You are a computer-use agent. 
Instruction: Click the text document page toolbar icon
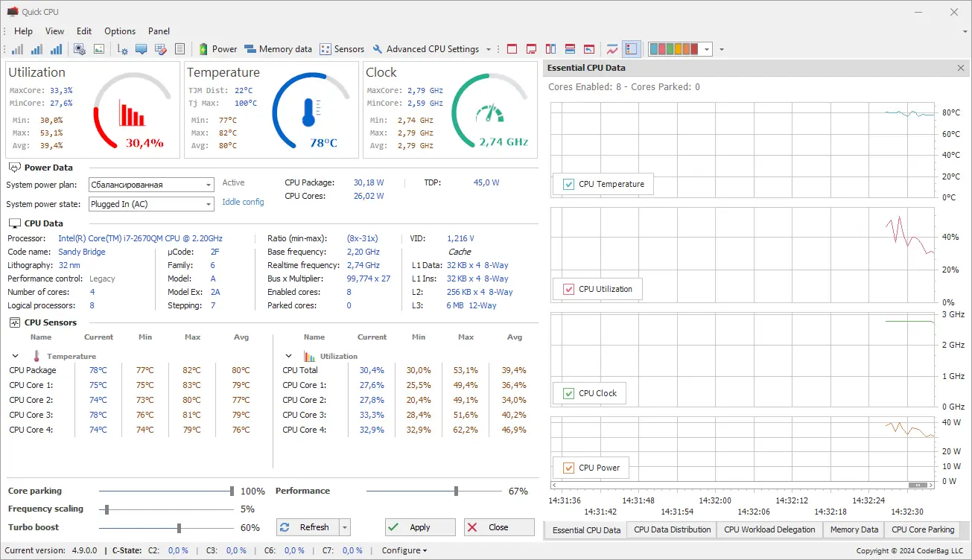pyautogui.click(x=180, y=49)
